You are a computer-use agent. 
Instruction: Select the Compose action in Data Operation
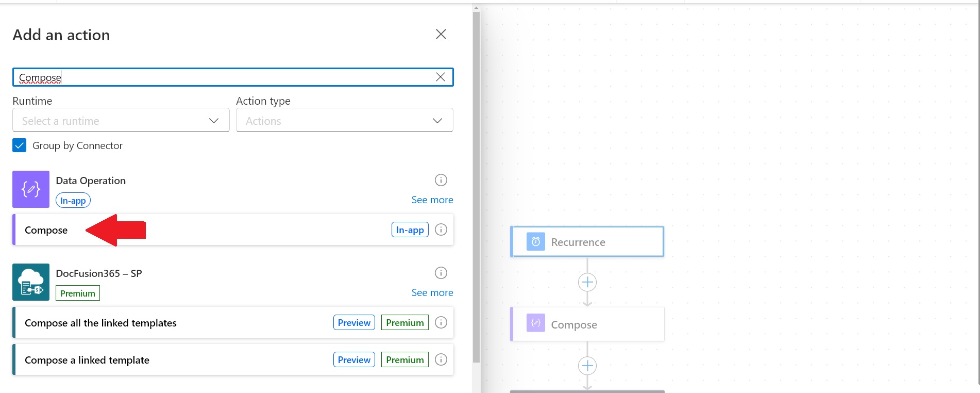(x=46, y=230)
